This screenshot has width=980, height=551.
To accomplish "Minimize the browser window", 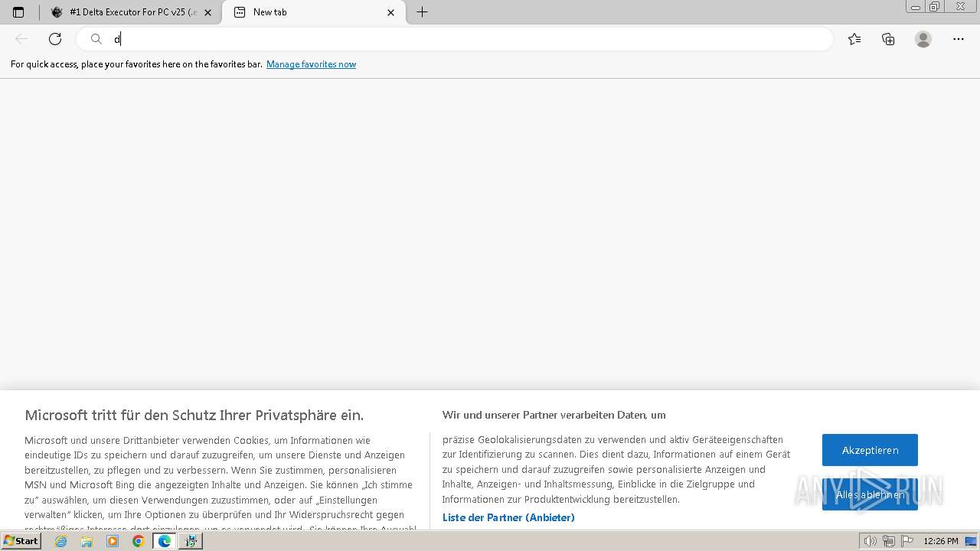I will click(x=916, y=7).
